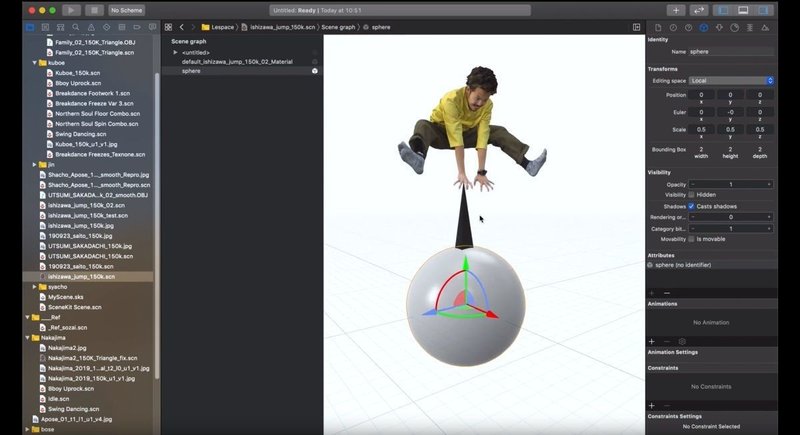The width and height of the screenshot is (800, 435).
Task: Open the Source Control navigator tab
Action: (x=45, y=27)
